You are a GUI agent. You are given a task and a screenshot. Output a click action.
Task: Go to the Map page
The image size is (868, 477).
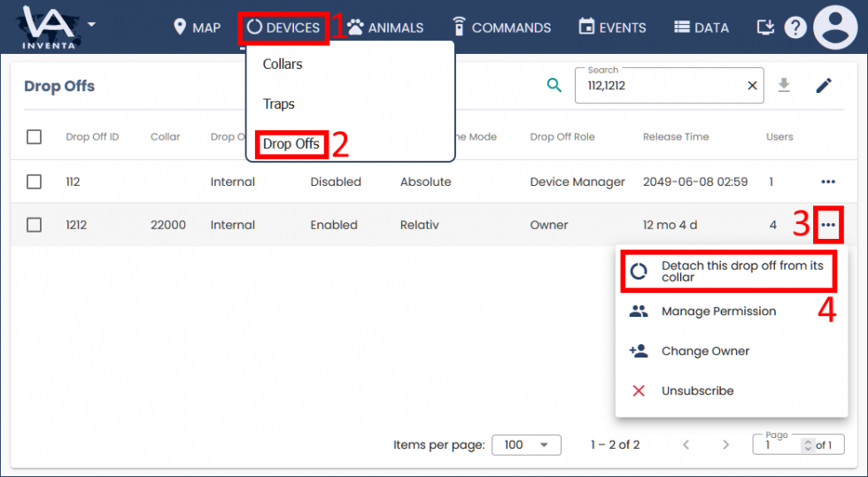pyautogui.click(x=197, y=27)
